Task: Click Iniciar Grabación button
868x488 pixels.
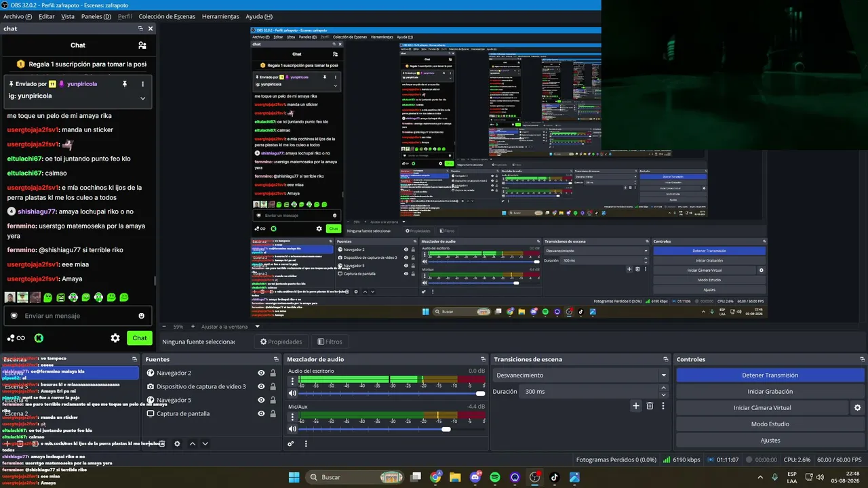Action: (770, 391)
